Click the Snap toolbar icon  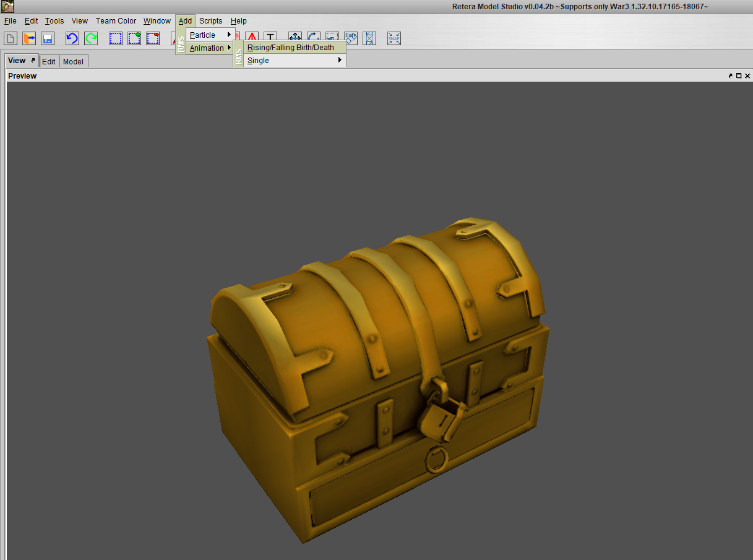point(394,38)
